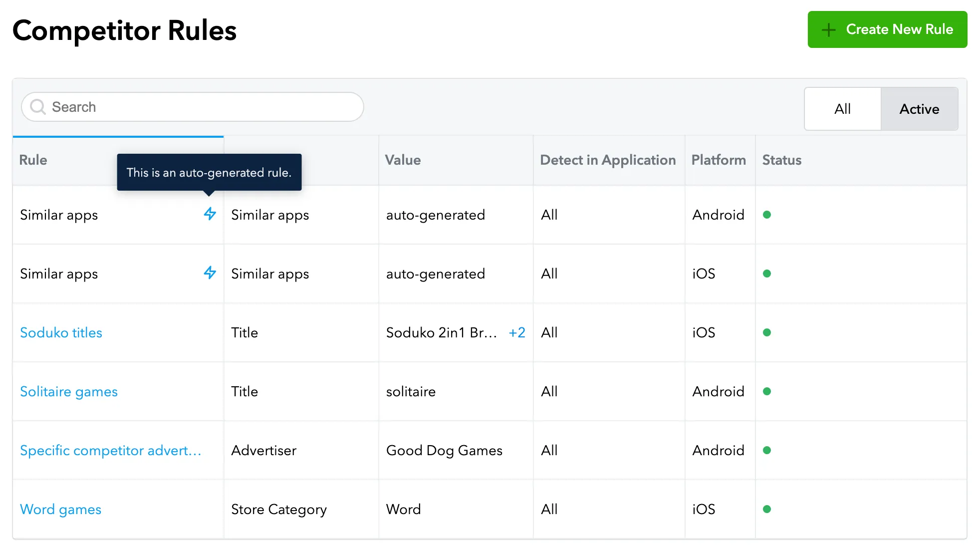Click the search magnifier icon
Image resolution: width=980 pixels, height=556 pixels.
pyautogui.click(x=38, y=107)
